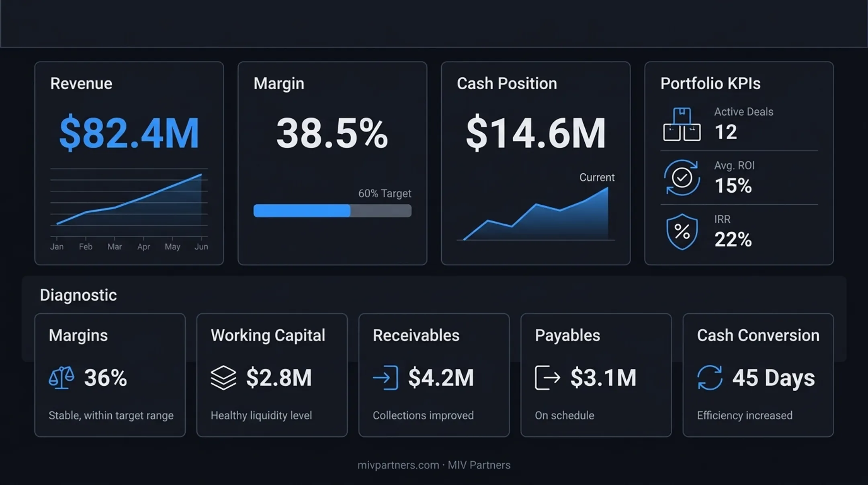Image resolution: width=868 pixels, height=485 pixels.
Task: Click the $3.1M payables value
Action: click(x=603, y=378)
